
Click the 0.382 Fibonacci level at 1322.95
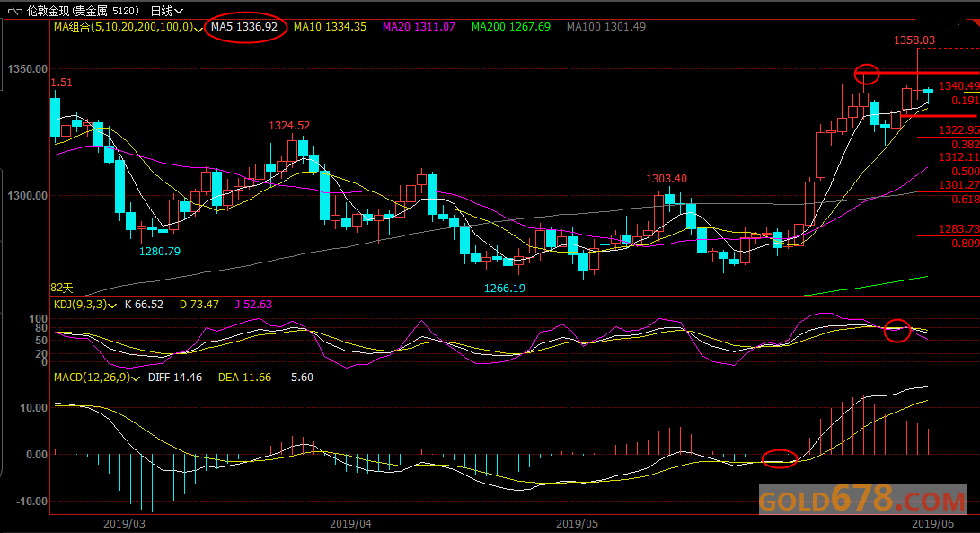point(966,145)
